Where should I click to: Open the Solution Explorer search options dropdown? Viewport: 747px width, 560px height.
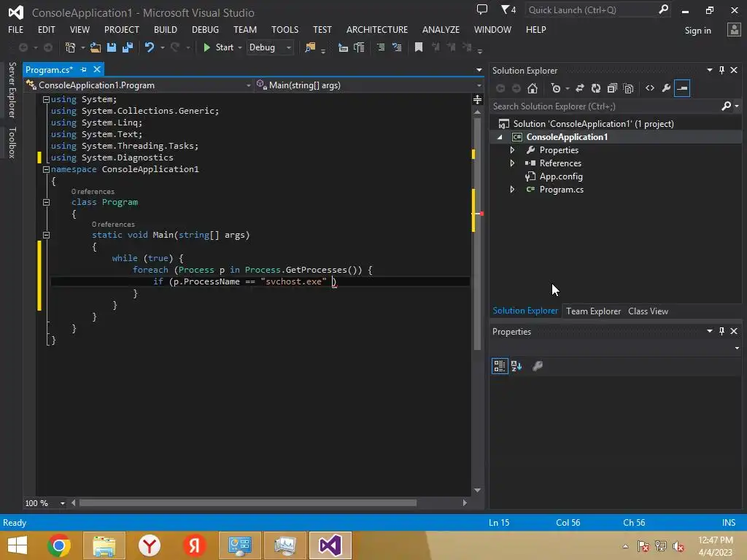[737, 106]
